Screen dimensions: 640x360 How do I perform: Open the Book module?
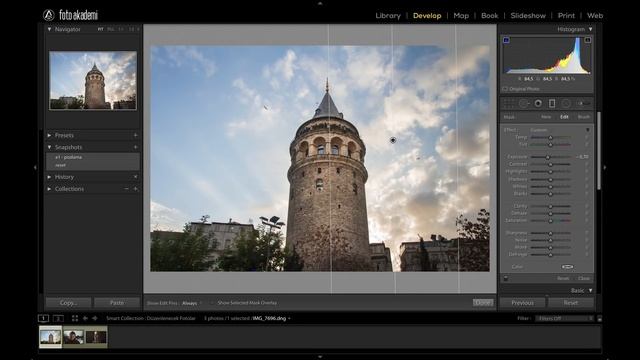point(489,16)
